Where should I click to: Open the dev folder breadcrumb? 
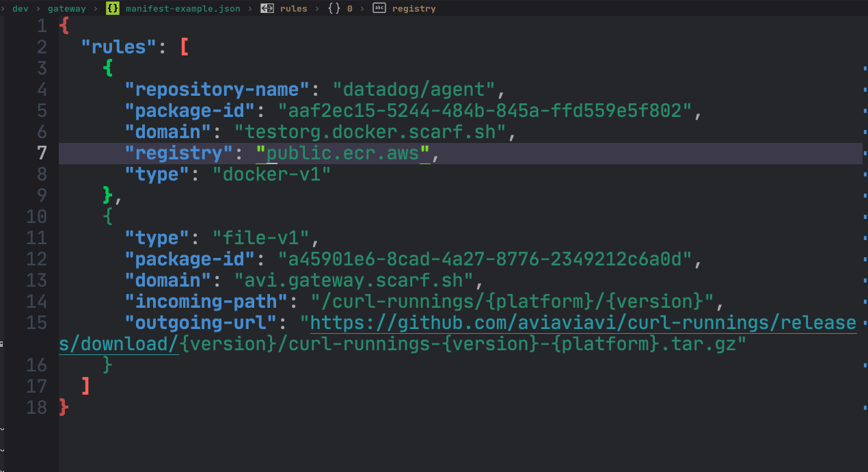(x=20, y=8)
